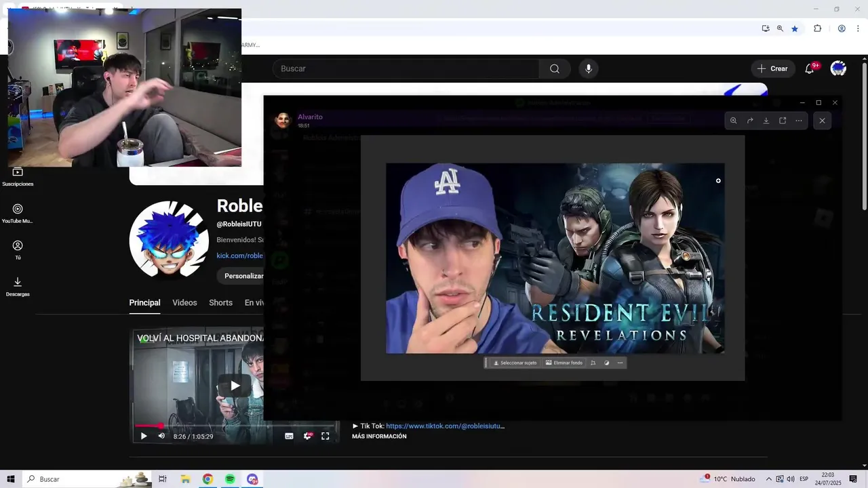Viewport: 868px width, 488px height.
Task: Open YouTube Music in the sidebar
Action: 18,213
